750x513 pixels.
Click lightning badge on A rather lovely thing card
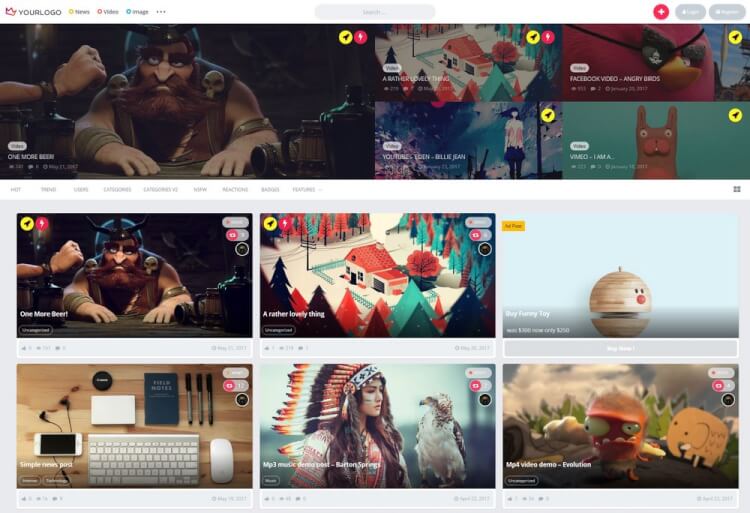(285, 223)
